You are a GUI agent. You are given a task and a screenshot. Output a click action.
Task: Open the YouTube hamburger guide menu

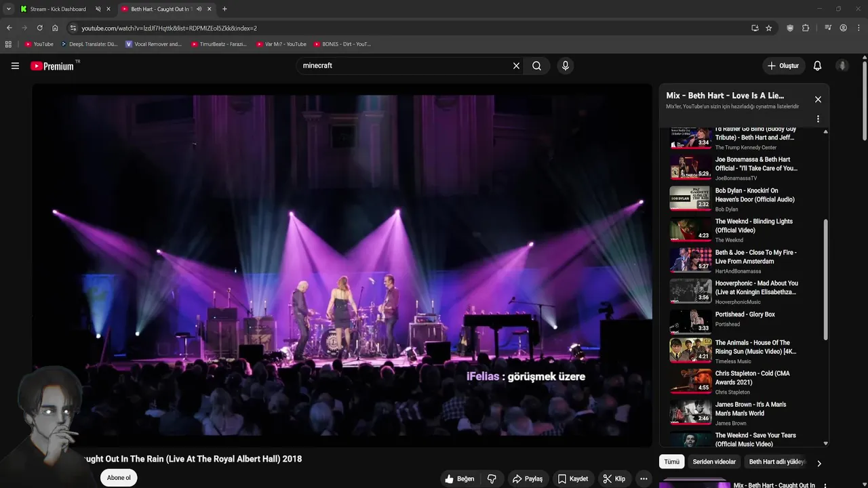(x=15, y=66)
